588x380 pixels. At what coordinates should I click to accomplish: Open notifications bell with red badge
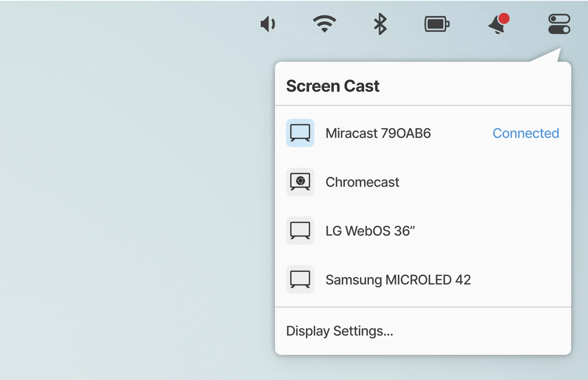pos(498,24)
